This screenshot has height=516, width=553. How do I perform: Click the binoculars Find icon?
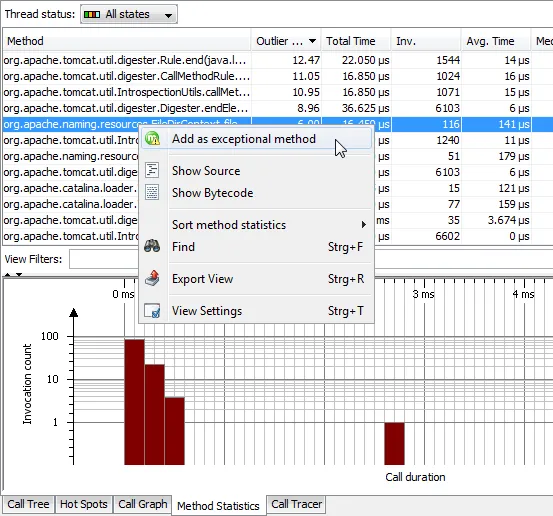coord(152,246)
